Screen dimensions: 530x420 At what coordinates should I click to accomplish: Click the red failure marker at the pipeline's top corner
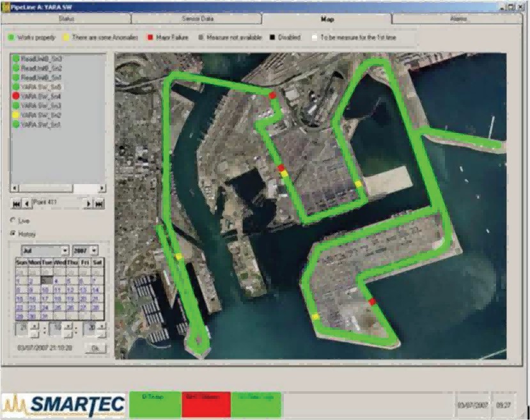273,95
